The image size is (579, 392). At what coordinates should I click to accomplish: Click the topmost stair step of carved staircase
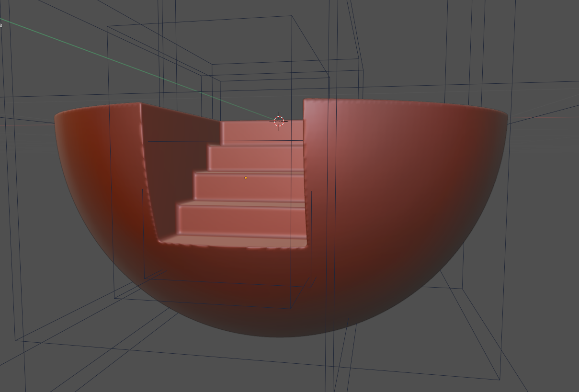pos(262,132)
